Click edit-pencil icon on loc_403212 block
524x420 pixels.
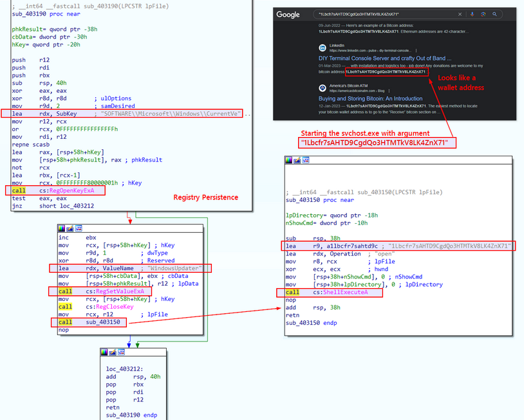click(113, 352)
